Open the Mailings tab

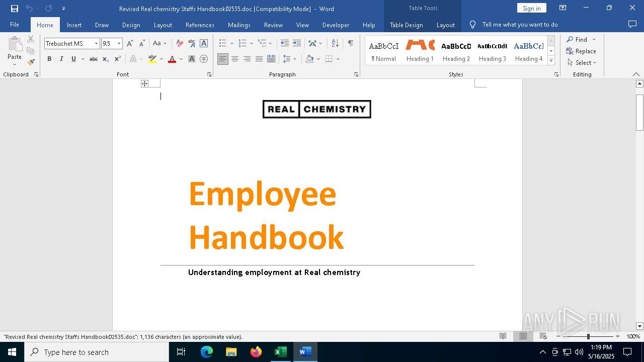click(239, 25)
